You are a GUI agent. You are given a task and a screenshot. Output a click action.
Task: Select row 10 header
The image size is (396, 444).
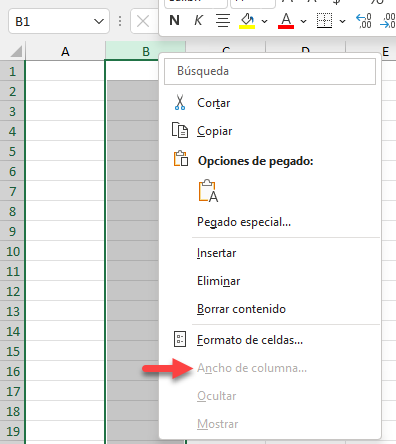click(12, 251)
